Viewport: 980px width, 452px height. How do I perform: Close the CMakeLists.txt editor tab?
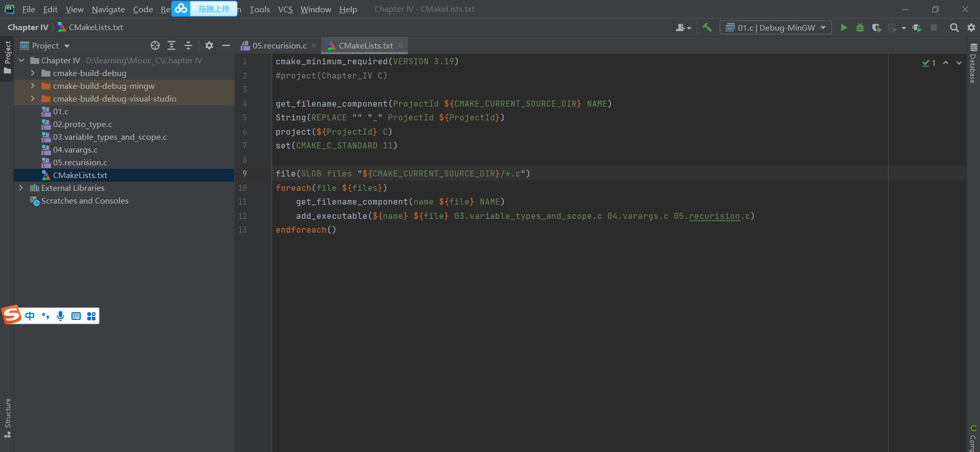coord(400,45)
